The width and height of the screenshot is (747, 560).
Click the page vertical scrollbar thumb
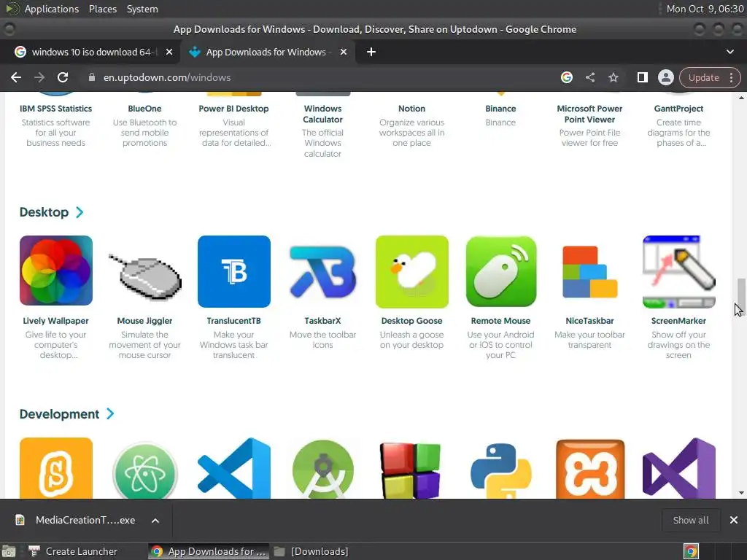point(741,295)
